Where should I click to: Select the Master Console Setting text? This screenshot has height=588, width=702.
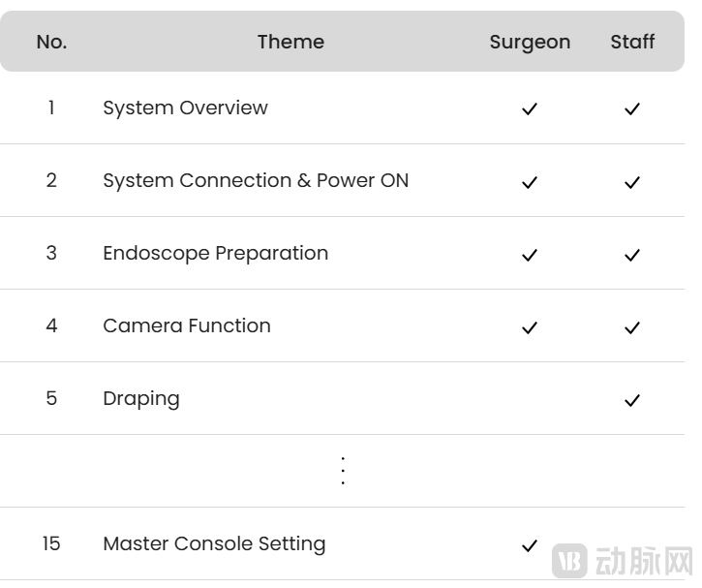[214, 543]
